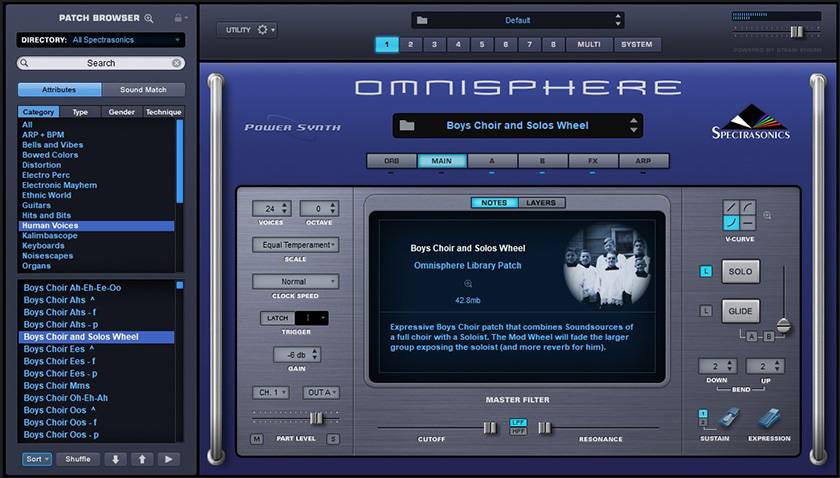Screen dimensions: 840x478
Task: Switch to the ORB page tab
Action: click(x=392, y=161)
